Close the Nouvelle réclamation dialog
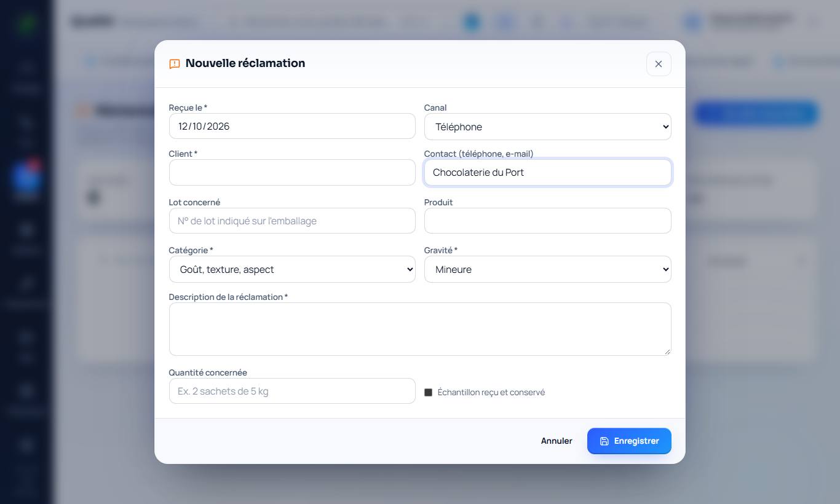Image resolution: width=840 pixels, height=504 pixels. pos(659,64)
